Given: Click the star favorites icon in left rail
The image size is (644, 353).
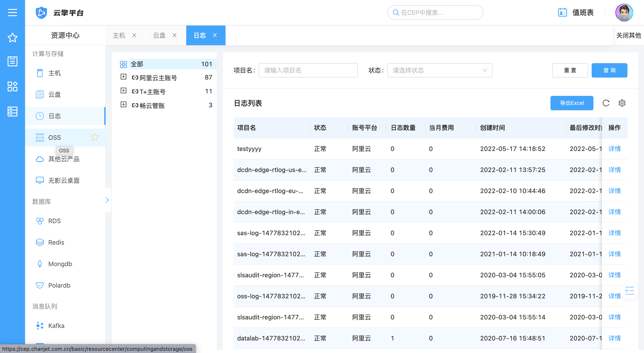Looking at the screenshot, I should (x=12, y=38).
